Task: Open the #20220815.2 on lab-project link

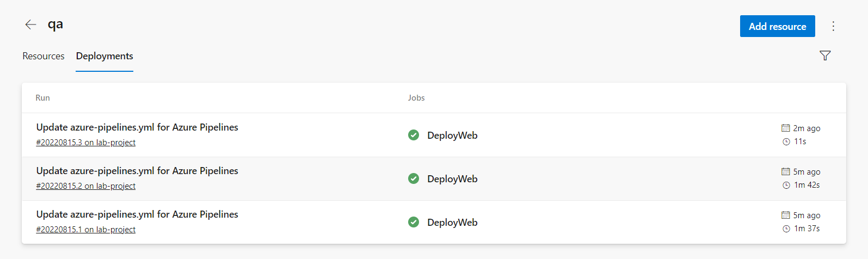Action: coord(86,186)
